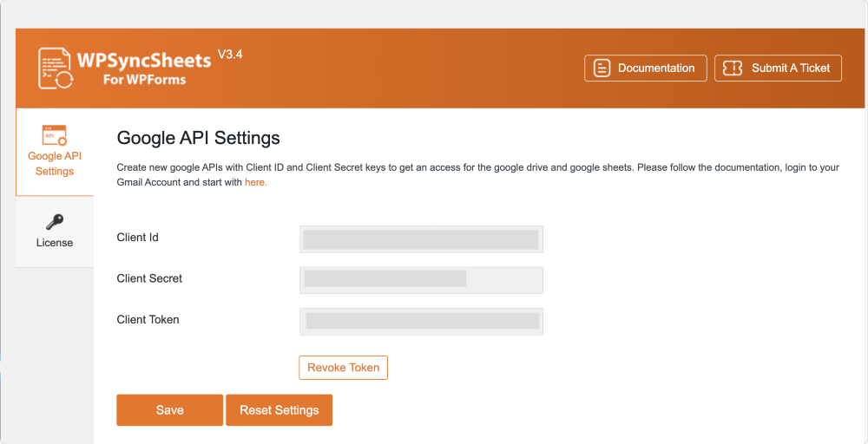Focus the Client Token input field

[x=421, y=321]
